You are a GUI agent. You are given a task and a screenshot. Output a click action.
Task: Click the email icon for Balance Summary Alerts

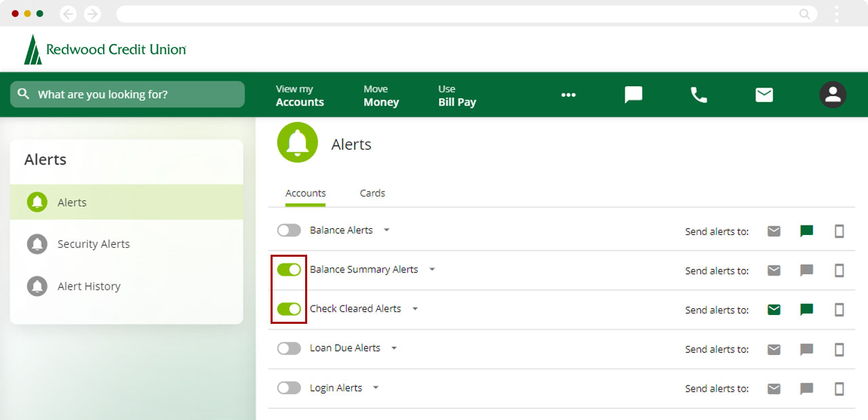774,270
